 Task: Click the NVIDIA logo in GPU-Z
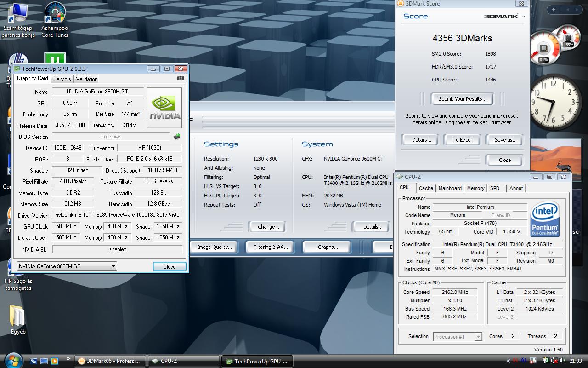(164, 108)
